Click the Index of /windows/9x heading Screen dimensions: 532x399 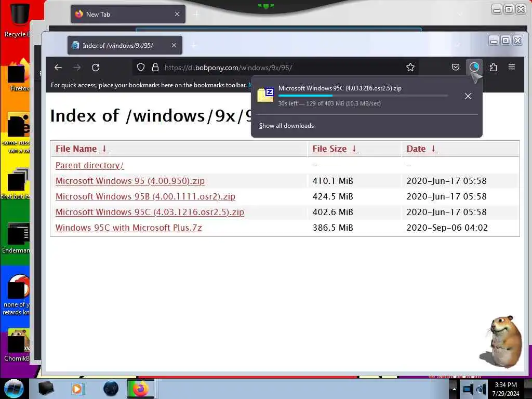[x=151, y=116]
